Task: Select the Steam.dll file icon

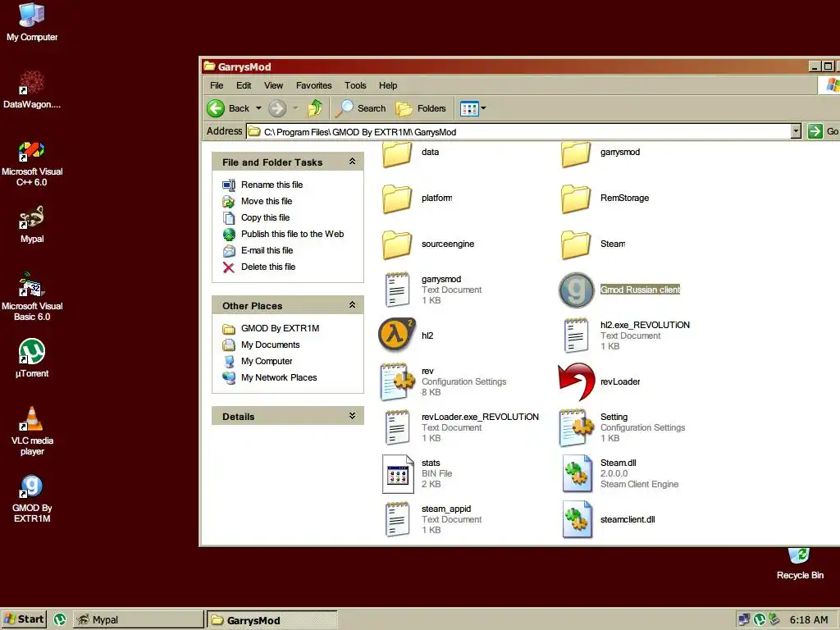Action: click(x=577, y=473)
